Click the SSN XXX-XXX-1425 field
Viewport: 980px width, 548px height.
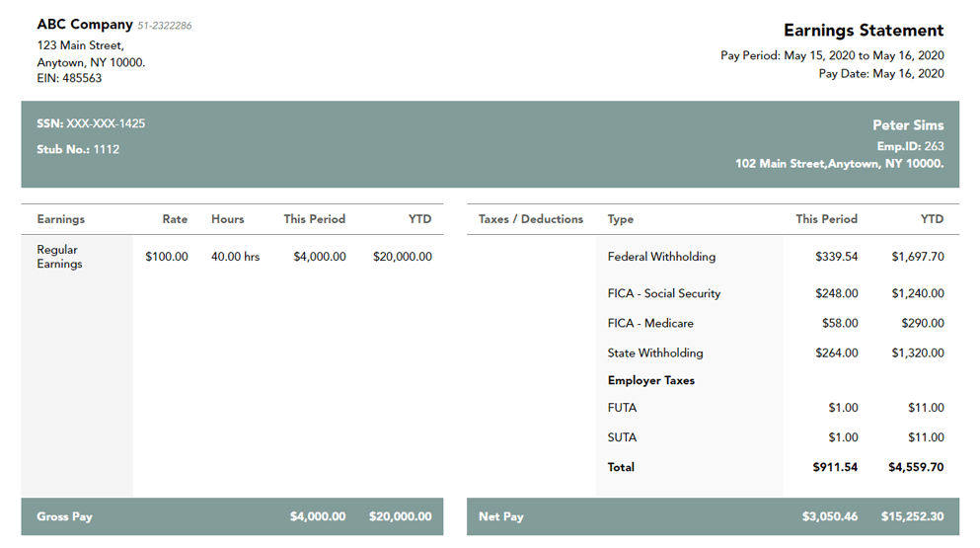pyautogui.click(x=91, y=123)
